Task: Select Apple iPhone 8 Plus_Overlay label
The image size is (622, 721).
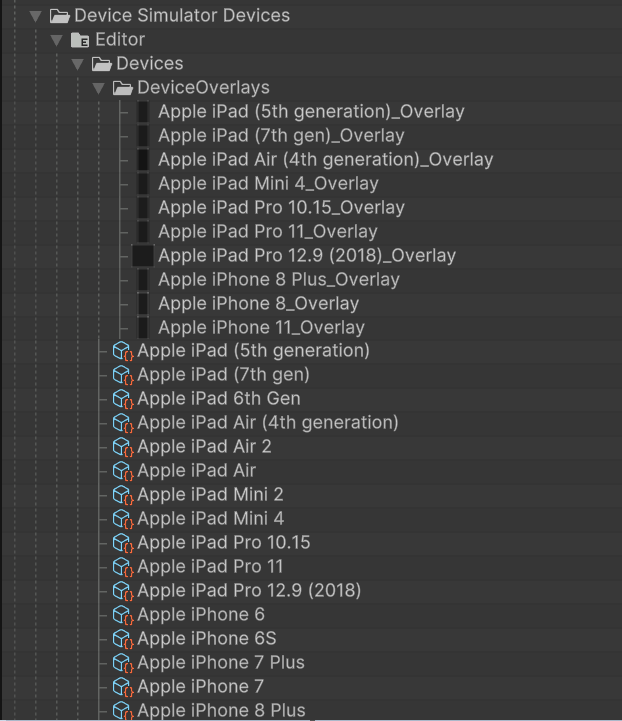Action: point(279,280)
